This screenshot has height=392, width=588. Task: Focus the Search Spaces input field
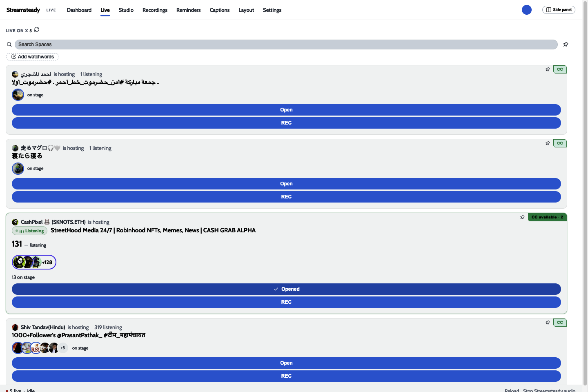[x=286, y=45]
